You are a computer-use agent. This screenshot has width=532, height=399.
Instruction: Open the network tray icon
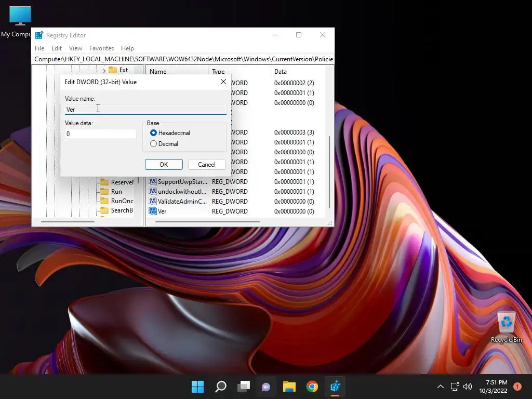click(x=455, y=387)
